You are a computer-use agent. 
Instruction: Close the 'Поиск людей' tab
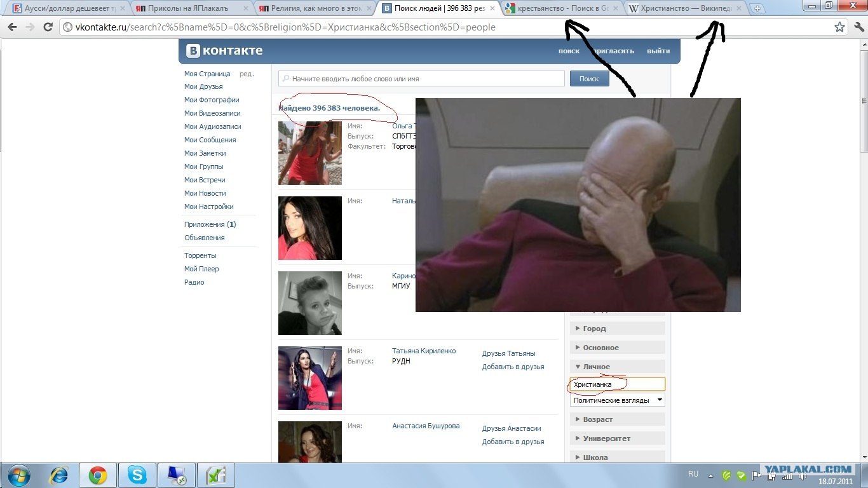tap(492, 9)
